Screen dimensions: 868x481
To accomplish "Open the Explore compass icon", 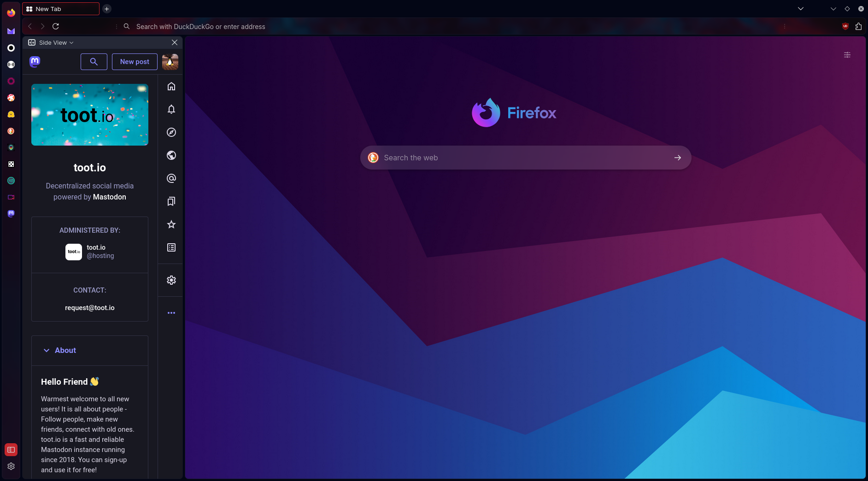I will 171,132.
